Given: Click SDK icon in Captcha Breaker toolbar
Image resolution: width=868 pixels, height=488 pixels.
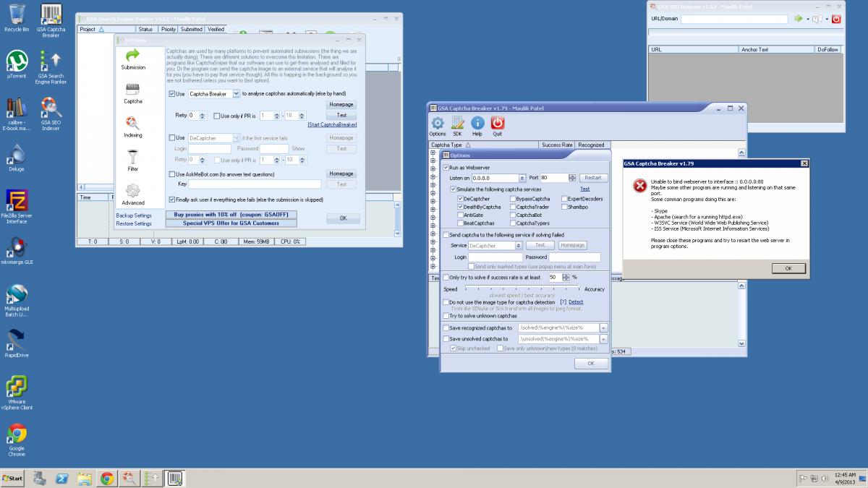Looking at the screenshot, I should coord(457,126).
